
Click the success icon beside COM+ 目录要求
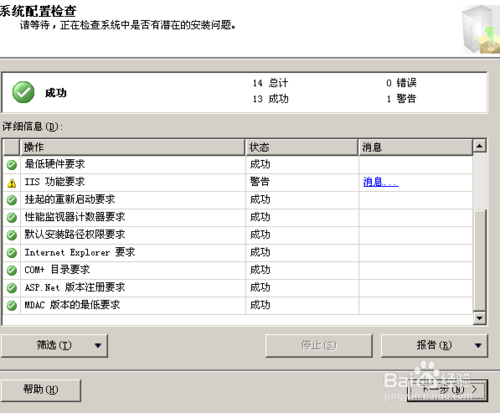tap(12, 270)
